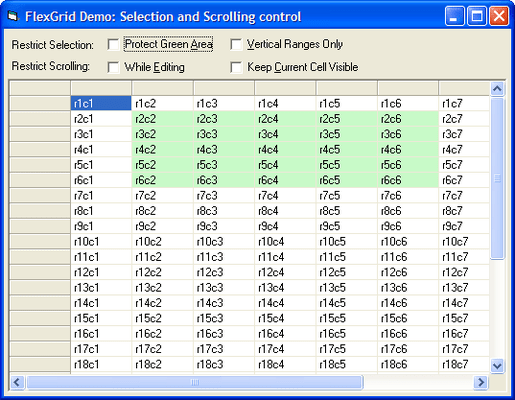Click green cell r2c6

point(408,119)
